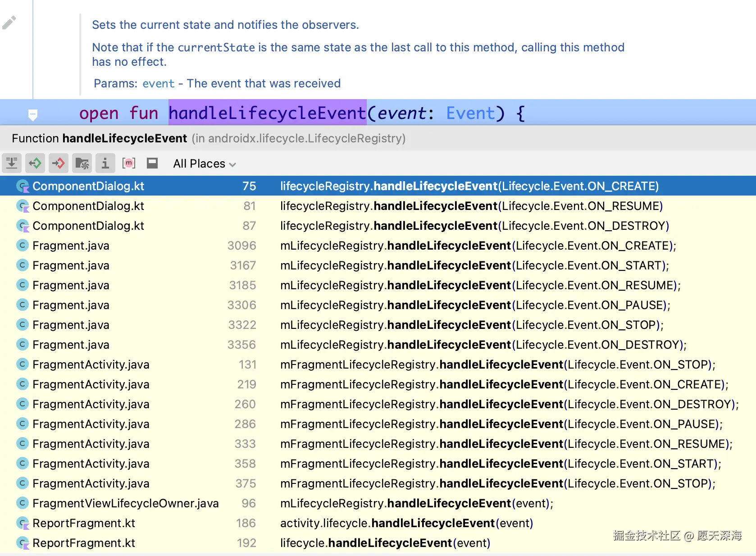Toggle merge usages from the same line
The width and height of the screenshot is (756, 556).
129,163
